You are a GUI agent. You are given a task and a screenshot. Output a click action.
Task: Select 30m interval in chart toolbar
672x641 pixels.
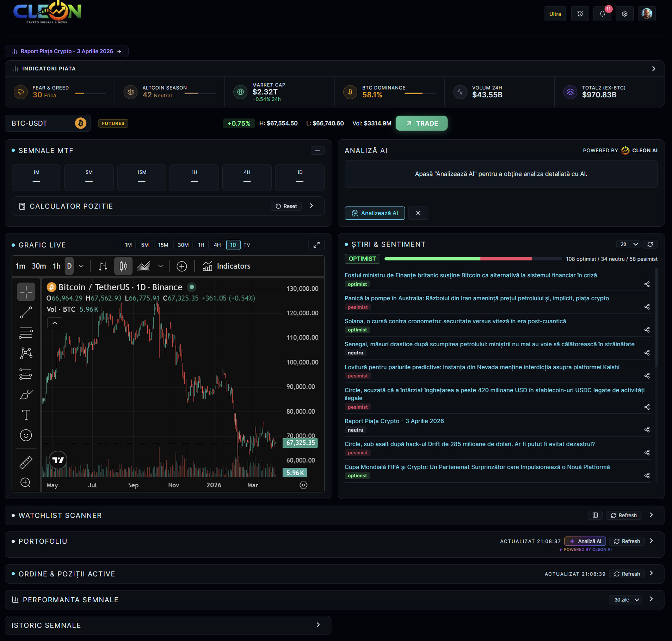click(39, 266)
